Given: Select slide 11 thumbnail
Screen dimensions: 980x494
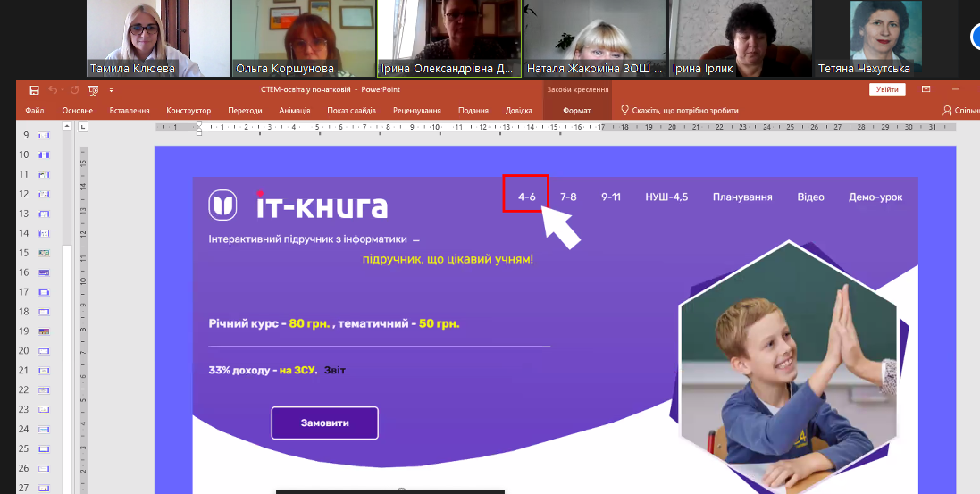Looking at the screenshot, I should click(x=44, y=174).
